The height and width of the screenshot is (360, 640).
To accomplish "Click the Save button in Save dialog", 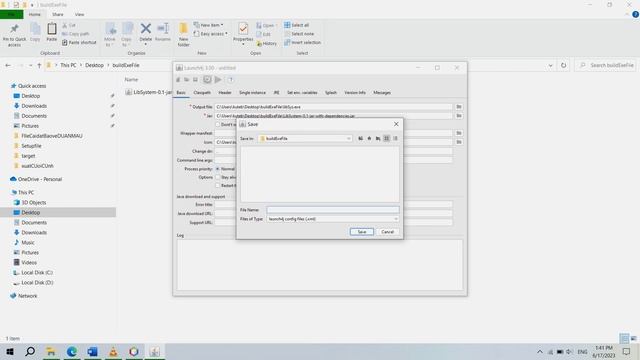I will tap(362, 232).
